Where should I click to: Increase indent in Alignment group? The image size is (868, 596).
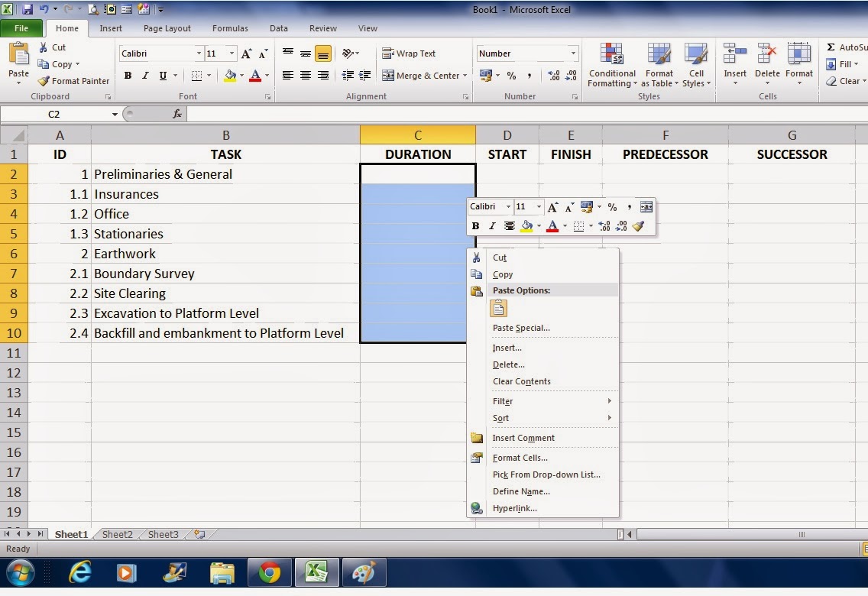coord(364,76)
